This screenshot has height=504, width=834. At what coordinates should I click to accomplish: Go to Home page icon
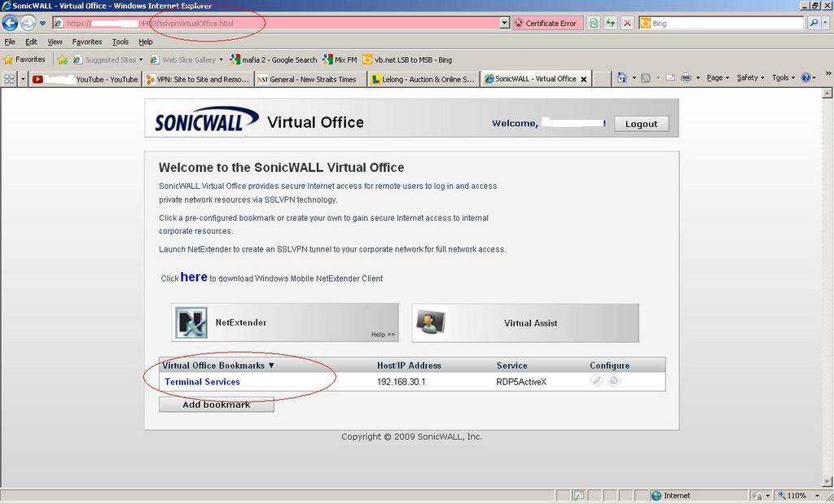pyautogui.click(x=621, y=78)
